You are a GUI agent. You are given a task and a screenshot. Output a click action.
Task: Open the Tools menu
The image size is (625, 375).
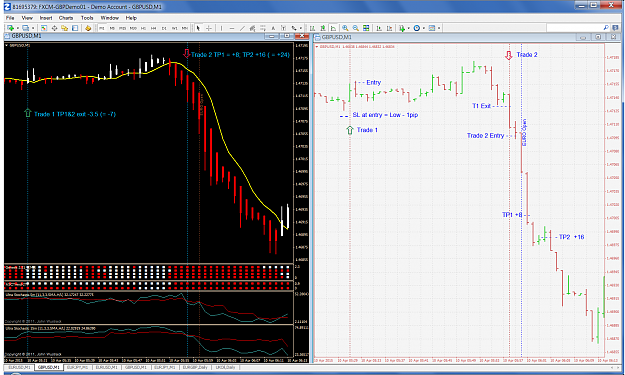87,18
